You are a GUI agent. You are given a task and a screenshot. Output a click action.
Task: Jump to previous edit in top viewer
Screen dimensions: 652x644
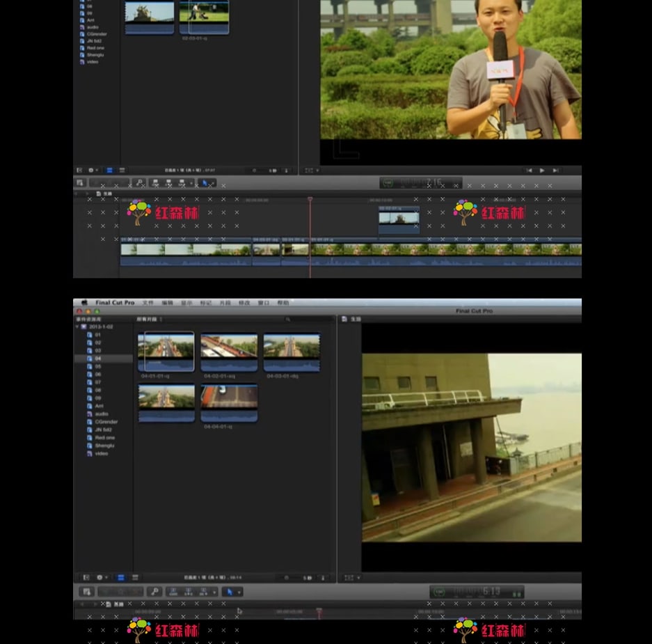[x=529, y=170]
